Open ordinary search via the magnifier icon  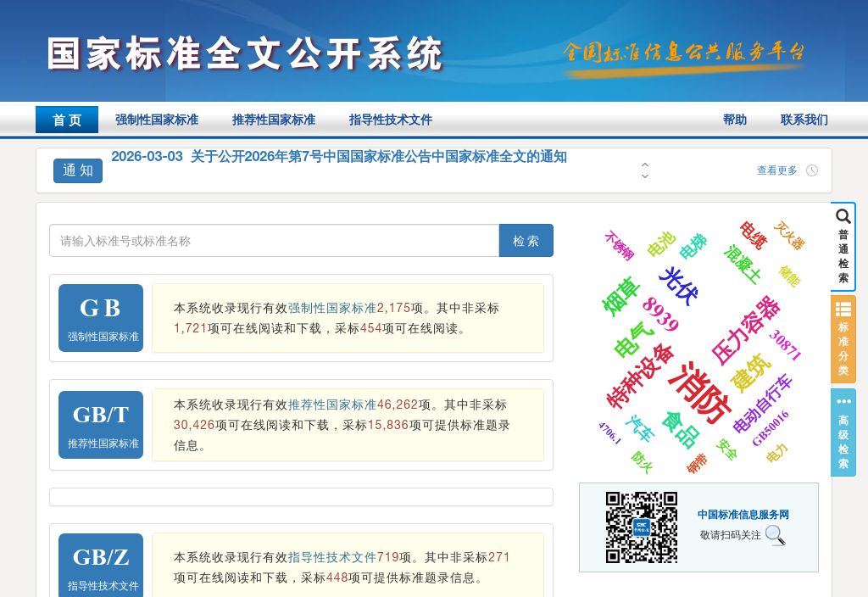pyautogui.click(x=843, y=217)
